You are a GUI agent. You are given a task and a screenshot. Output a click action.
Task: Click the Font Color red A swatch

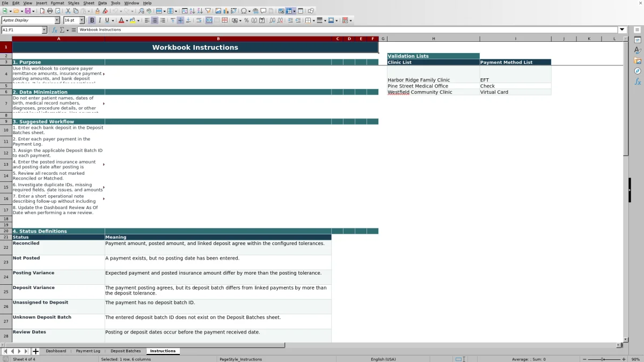121,20
